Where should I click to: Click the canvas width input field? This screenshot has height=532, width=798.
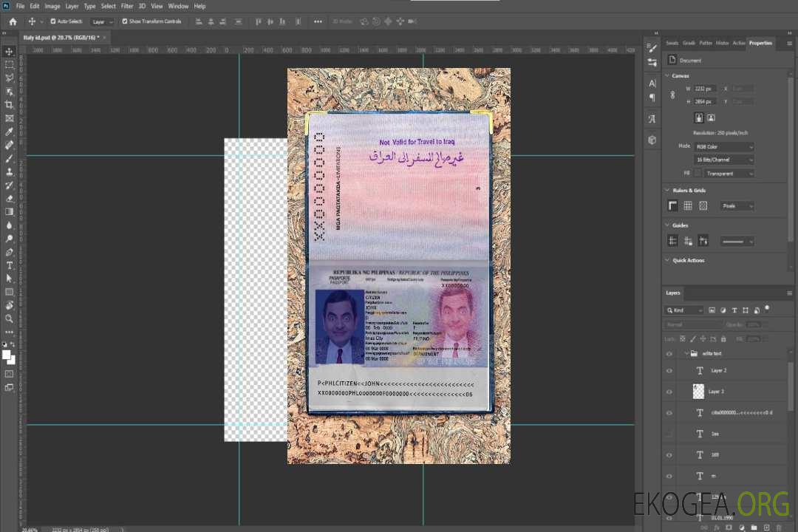click(x=705, y=89)
